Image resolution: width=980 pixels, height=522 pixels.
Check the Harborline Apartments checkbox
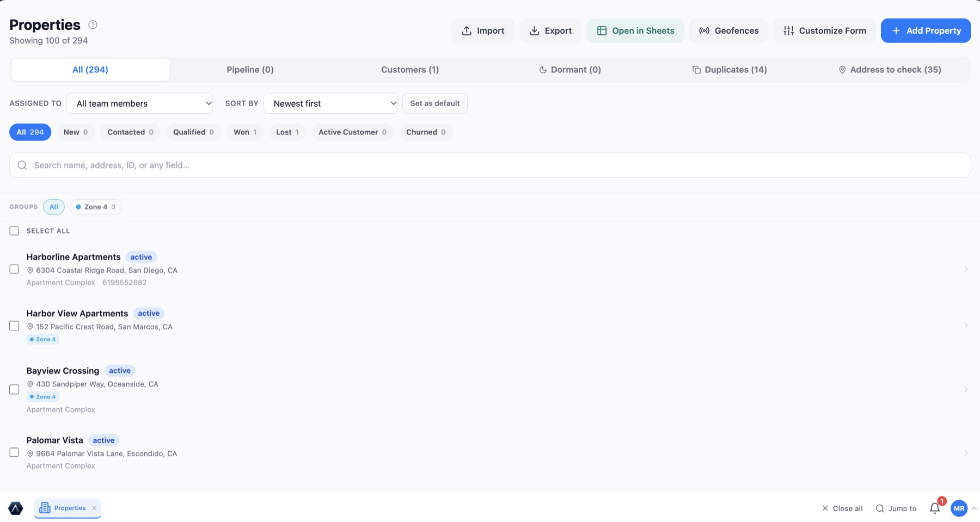tap(14, 269)
